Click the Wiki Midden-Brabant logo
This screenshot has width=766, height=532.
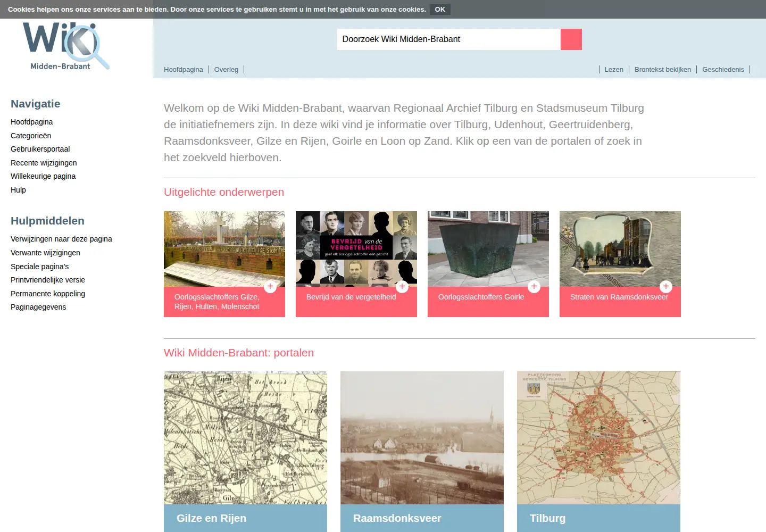click(x=66, y=46)
